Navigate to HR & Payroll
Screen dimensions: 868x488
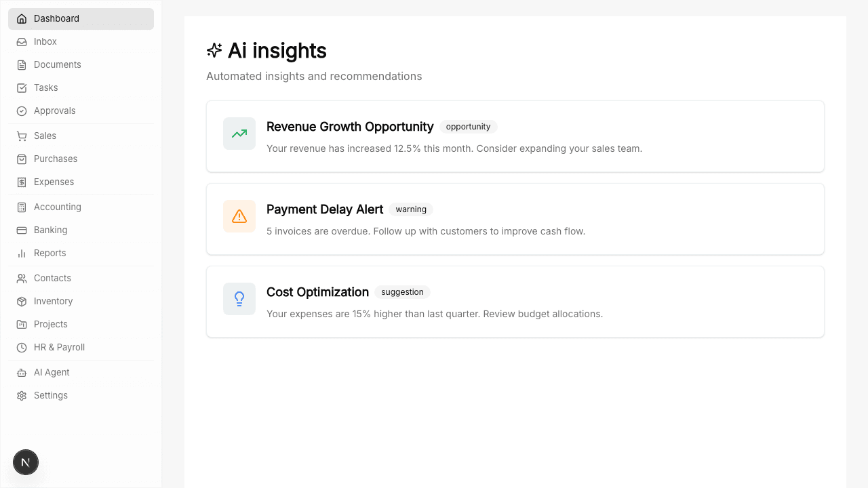coord(60,348)
